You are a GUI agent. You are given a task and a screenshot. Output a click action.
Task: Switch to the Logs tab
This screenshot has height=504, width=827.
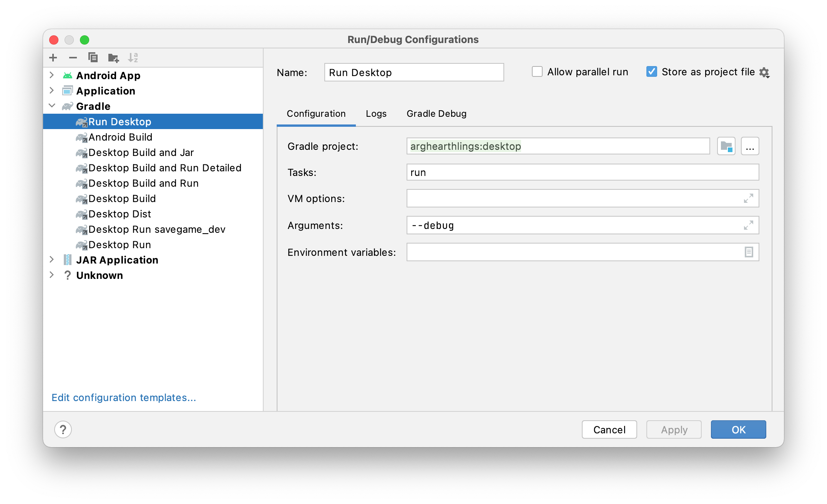pyautogui.click(x=376, y=114)
